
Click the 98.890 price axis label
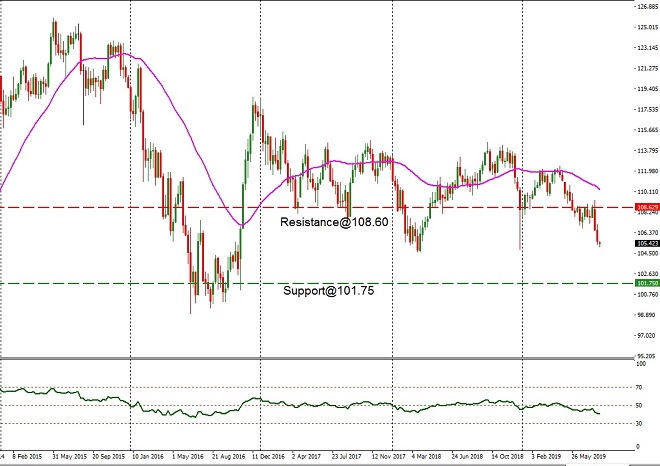(648, 315)
